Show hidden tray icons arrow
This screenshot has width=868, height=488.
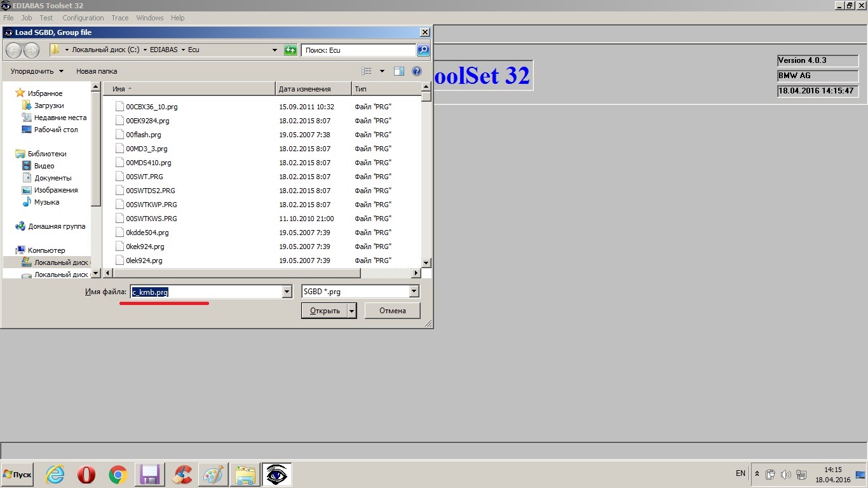[x=757, y=474]
